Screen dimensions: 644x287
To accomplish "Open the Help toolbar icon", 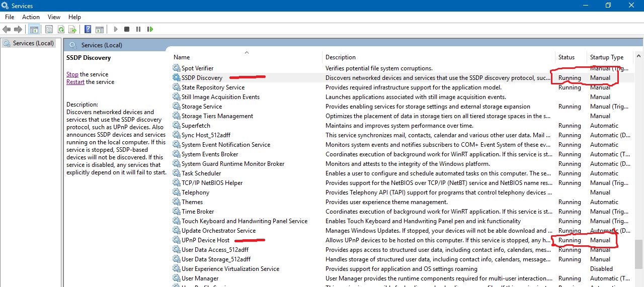I will click(x=88, y=29).
